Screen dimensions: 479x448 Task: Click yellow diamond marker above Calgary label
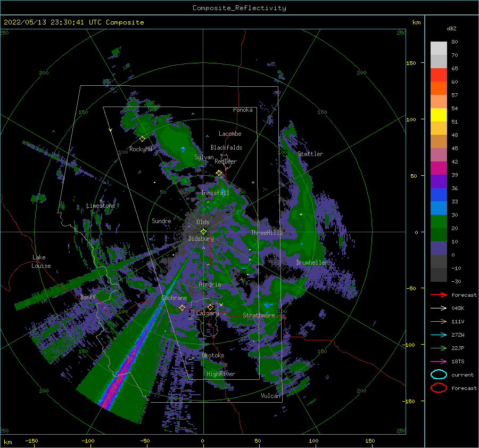pyautogui.click(x=210, y=307)
